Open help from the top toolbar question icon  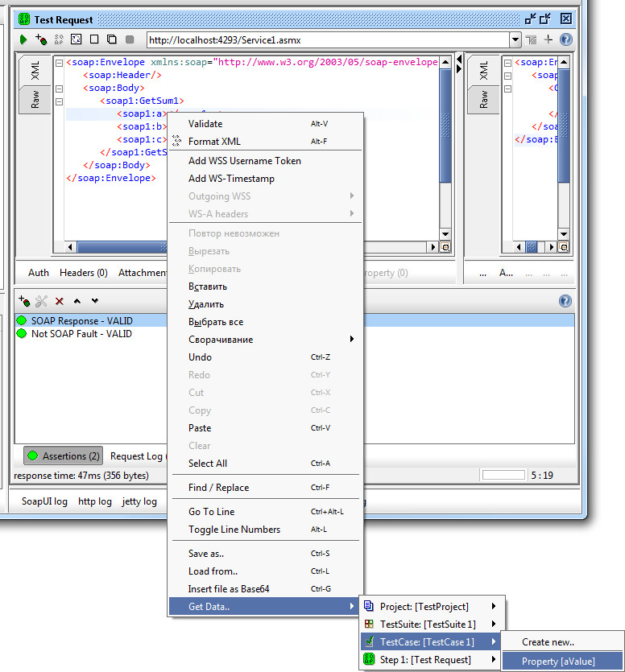coord(566,39)
